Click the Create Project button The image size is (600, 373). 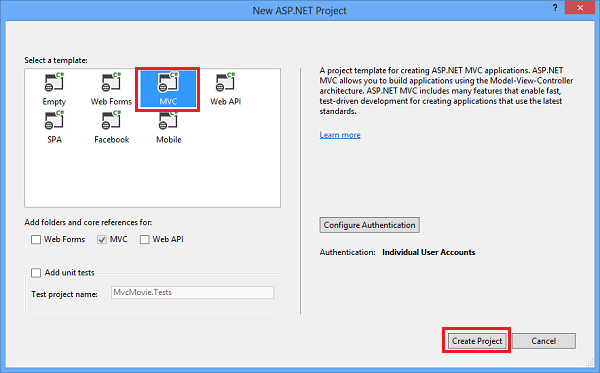[x=477, y=341]
